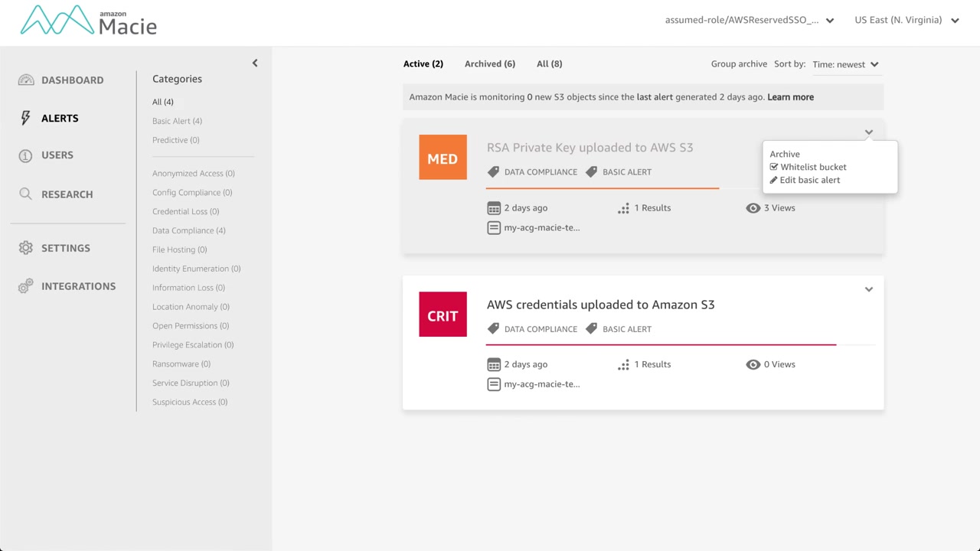Filter by Config Compliance (0) category

coord(192,193)
